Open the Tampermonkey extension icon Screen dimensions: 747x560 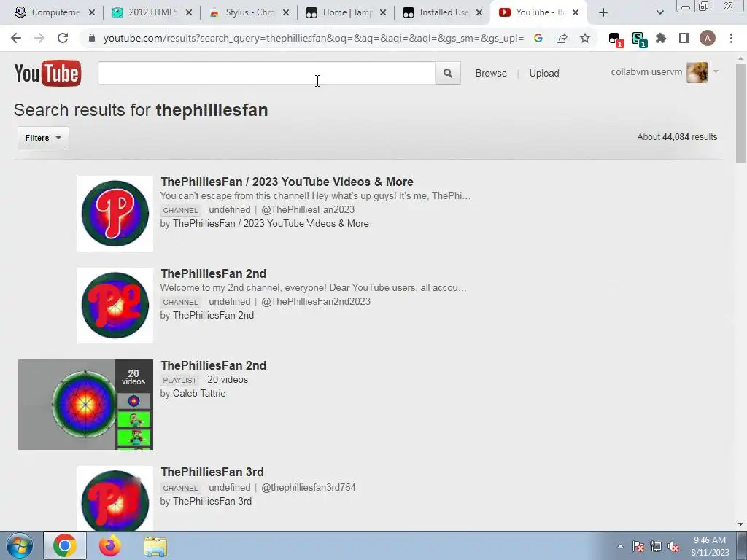tap(615, 39)
